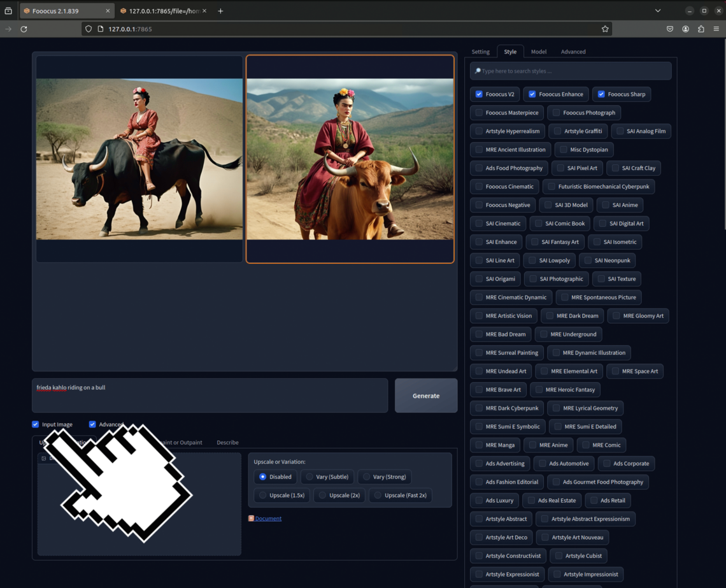Expand the list all tabs chevron
This screenshot has height=588, width=726.
point(658,11)
